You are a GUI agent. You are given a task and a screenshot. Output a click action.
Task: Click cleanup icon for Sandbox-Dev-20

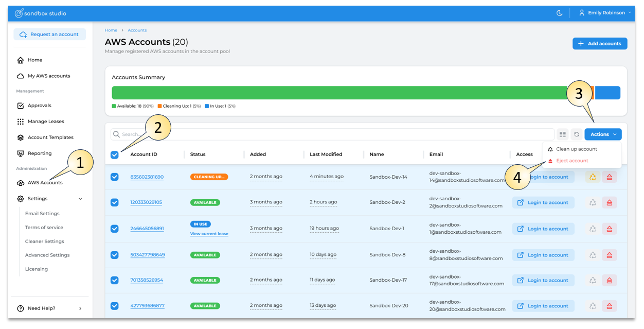593,306
